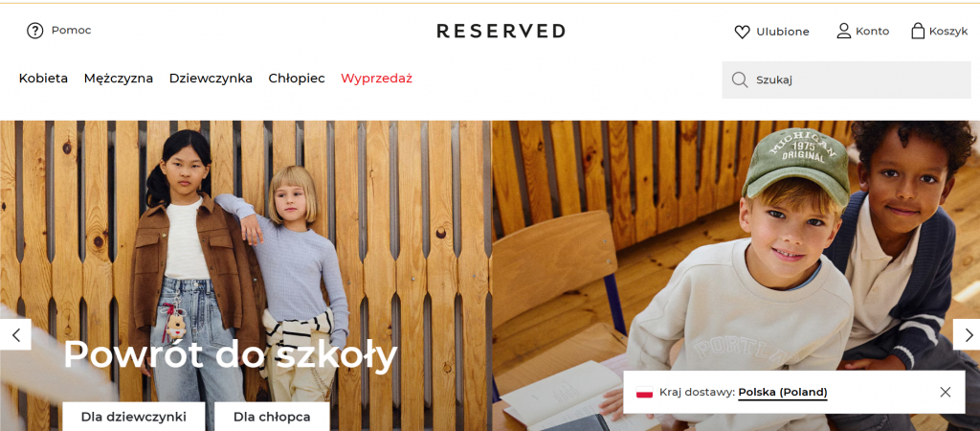The height and width of the screenshot is (431, 980).
Task: Open the Konto person icon
Action: point(844,31)
